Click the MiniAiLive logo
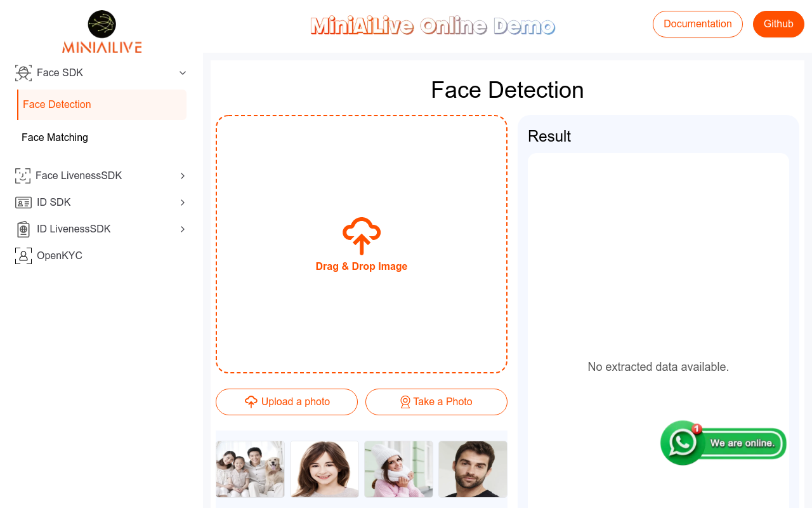The height and width of the screenshot is (508, 812). tap(101, 32)
